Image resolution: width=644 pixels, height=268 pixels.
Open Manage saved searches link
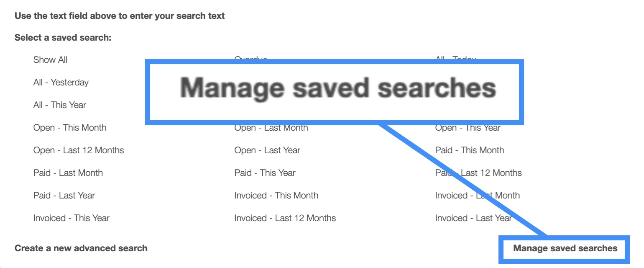coord(565,248)
